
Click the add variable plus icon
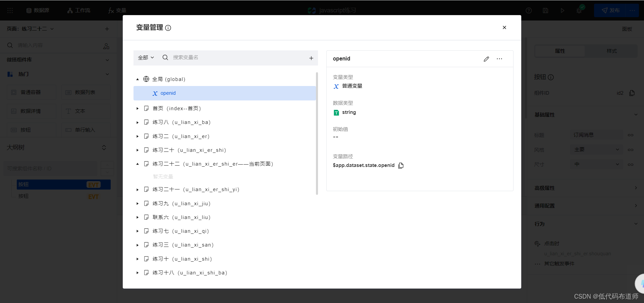click(x=311, y=58)
